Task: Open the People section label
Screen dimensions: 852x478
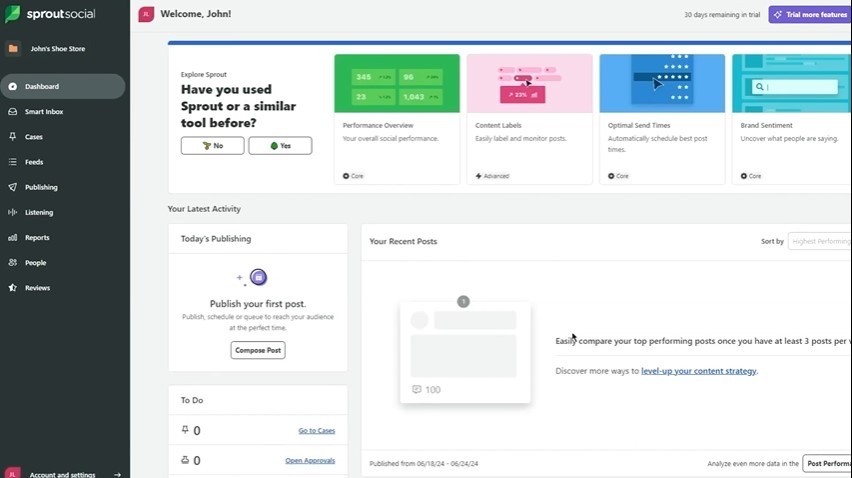Action: 35,263
